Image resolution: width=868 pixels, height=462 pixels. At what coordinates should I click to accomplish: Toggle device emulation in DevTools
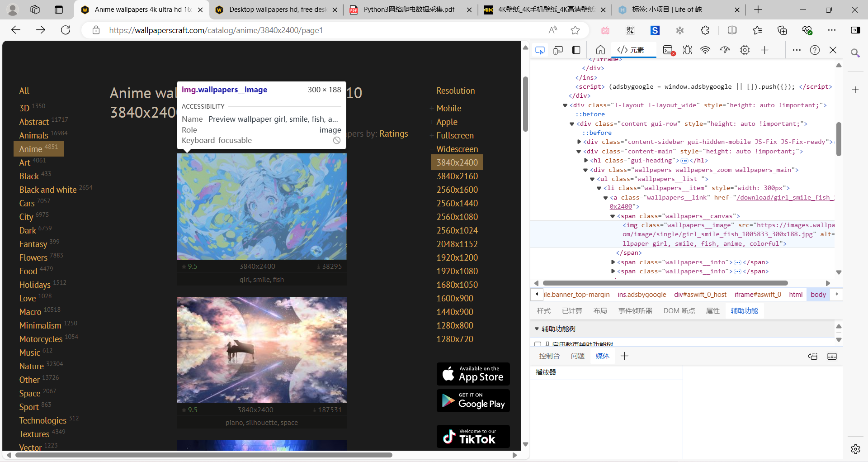[x=558, y=50]
